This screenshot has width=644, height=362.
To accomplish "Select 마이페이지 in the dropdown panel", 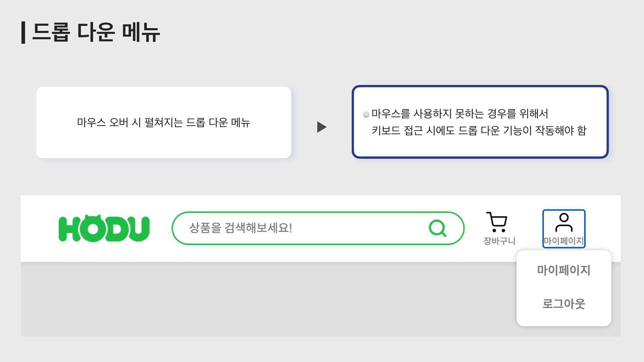I will 563,270.
